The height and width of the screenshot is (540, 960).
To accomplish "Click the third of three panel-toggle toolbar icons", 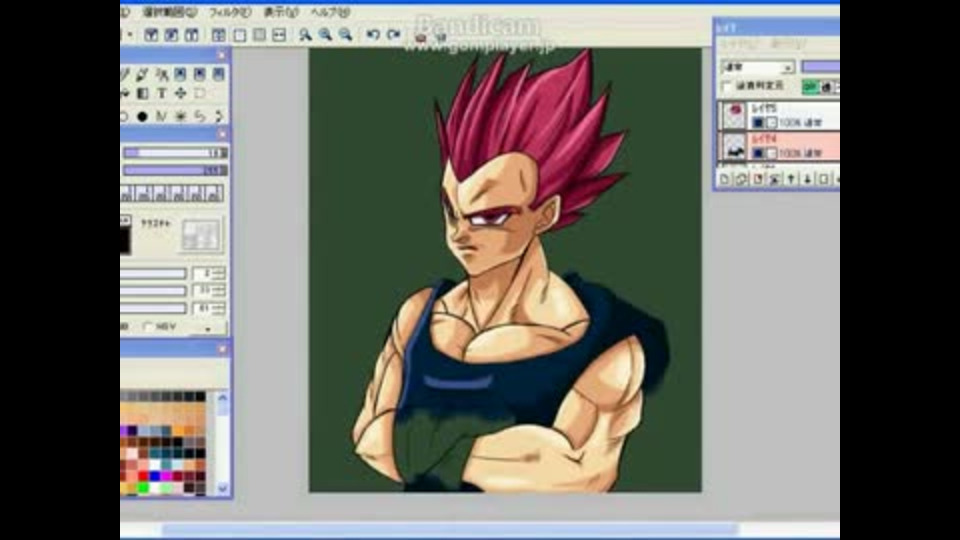I will click(x=192, y=35).
